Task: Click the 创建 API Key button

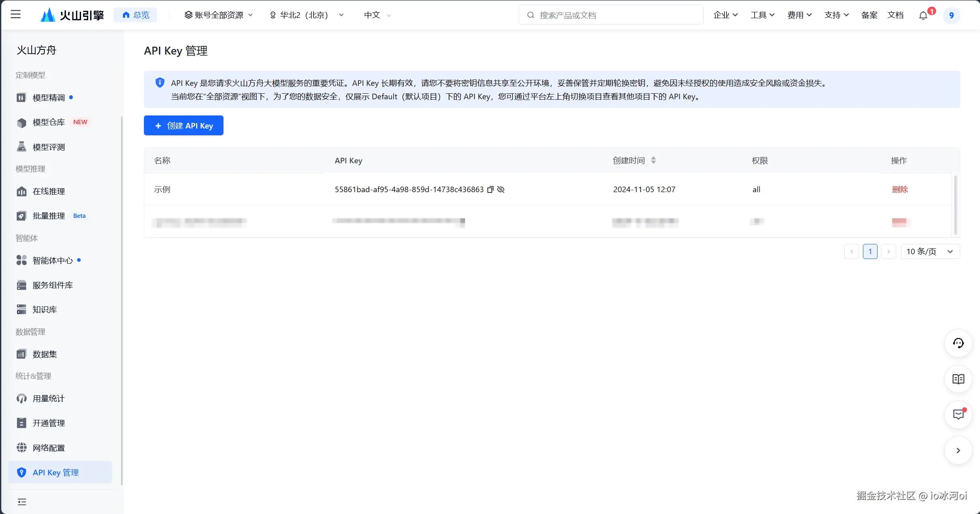Action: [x=184, y=125]
